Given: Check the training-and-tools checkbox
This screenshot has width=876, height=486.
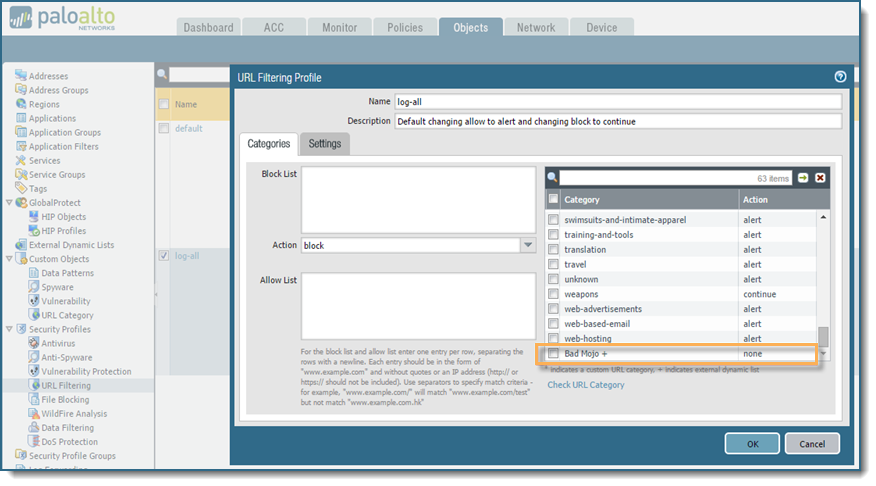Looking at the screenshot, I should (553, 235).
